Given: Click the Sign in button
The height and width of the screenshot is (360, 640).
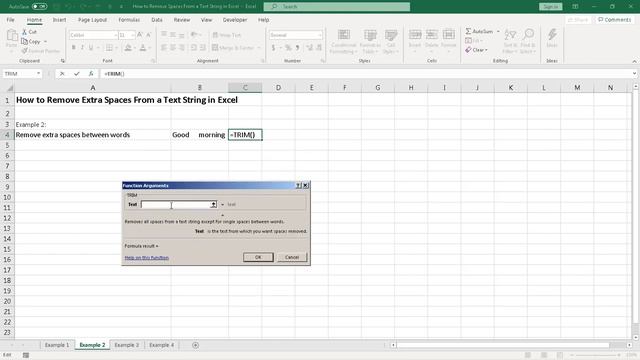Looking at the screenshot, I should 551,7.
